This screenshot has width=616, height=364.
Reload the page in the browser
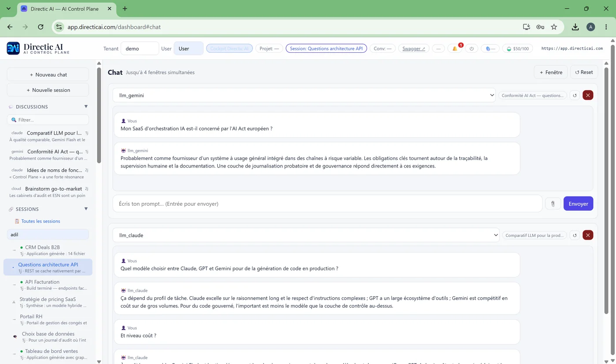tap(40, 27)
